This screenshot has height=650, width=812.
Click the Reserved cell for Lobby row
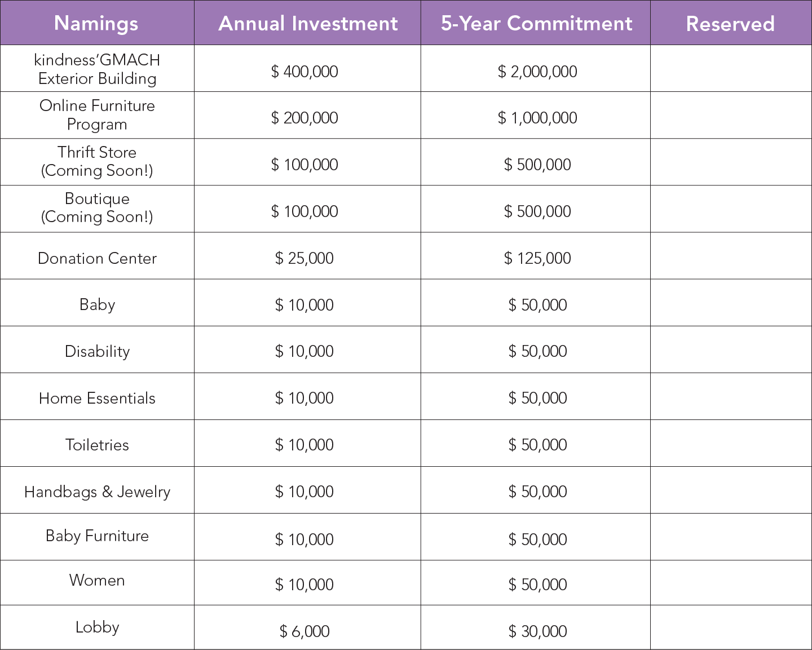[731, 627]
